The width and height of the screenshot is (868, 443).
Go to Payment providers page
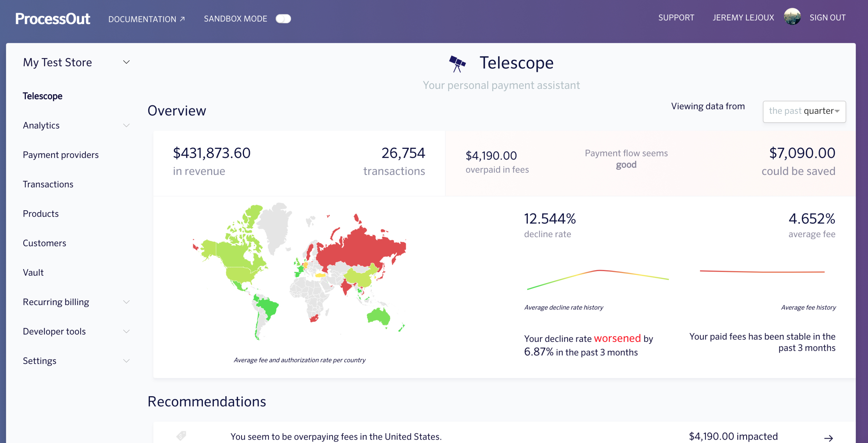pyautogui.click(x=61, y=155)
